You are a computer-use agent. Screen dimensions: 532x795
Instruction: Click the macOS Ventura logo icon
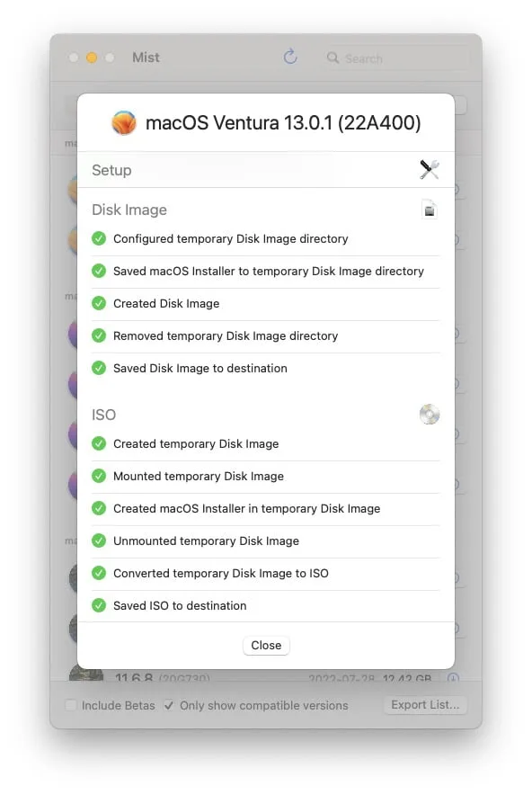tap(124, 122)
